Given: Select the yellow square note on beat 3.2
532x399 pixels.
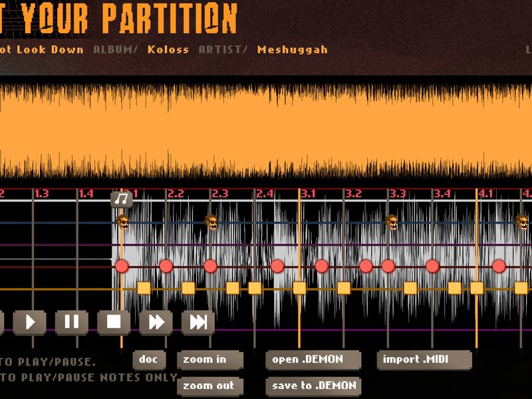Looking at the screenshot, I should [x=344, y=289].
